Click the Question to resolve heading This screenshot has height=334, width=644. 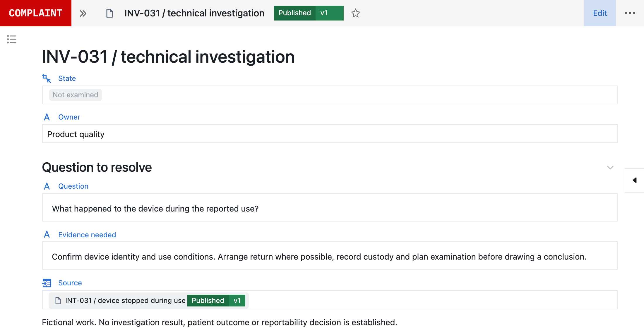pyautogui.click(x=97, y=167)
